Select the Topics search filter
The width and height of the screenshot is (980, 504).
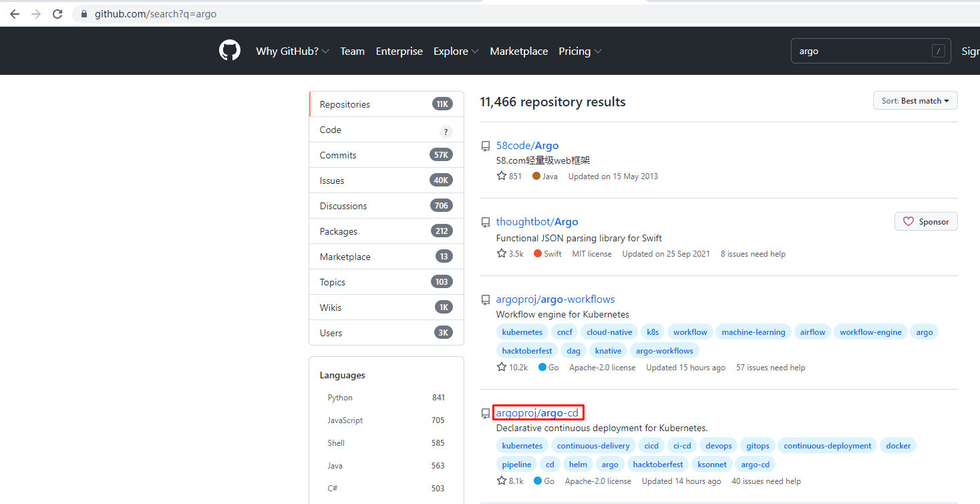(386, 282)
